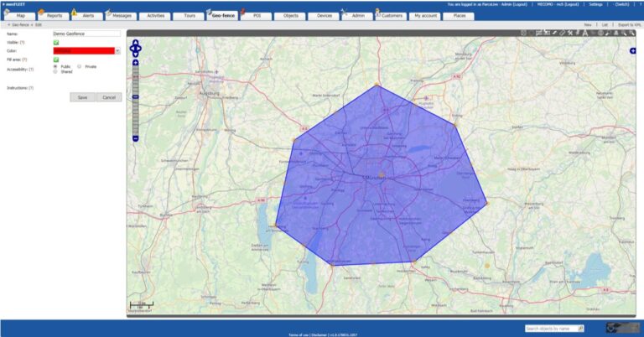The image size is (644, 337).
Task: Toggle the Visible checkbox
Action: 56,42
